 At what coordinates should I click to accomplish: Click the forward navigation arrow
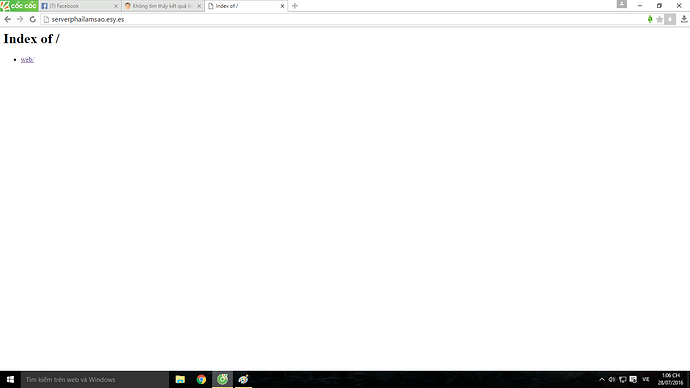tap(20, 19)
